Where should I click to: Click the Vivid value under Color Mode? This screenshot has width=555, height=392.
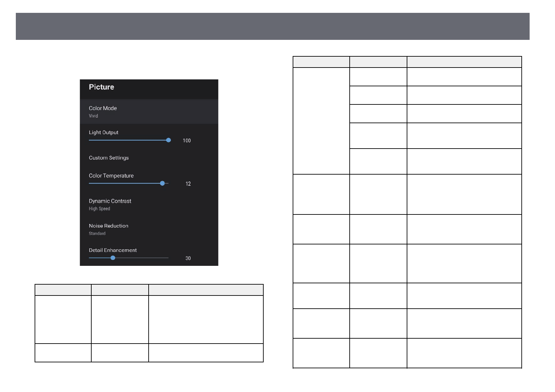(93, 116)
